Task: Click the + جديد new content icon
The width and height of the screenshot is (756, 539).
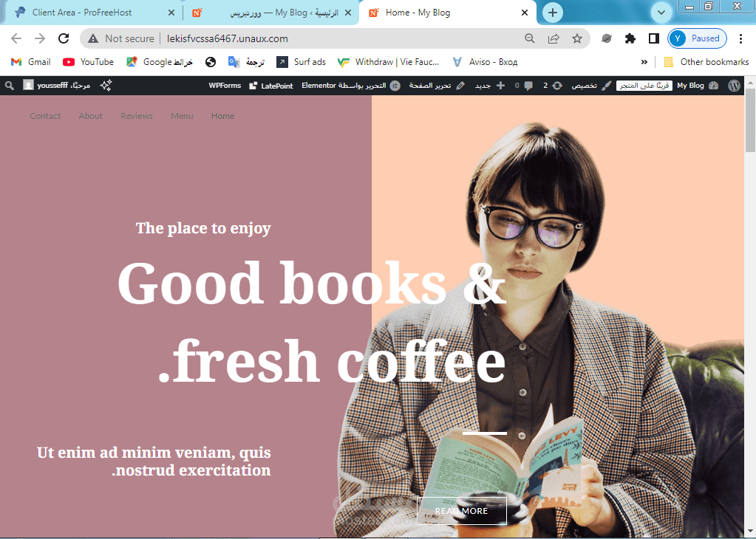Action: tap(500, 85)
